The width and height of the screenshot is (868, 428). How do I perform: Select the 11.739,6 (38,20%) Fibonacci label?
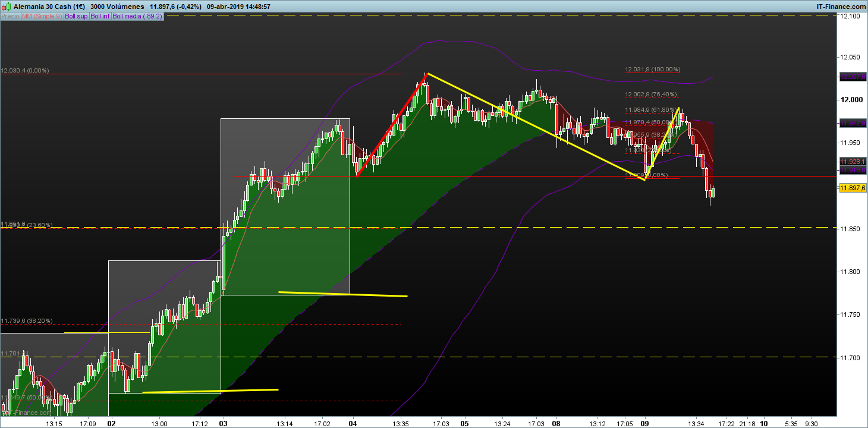[27, 321]
